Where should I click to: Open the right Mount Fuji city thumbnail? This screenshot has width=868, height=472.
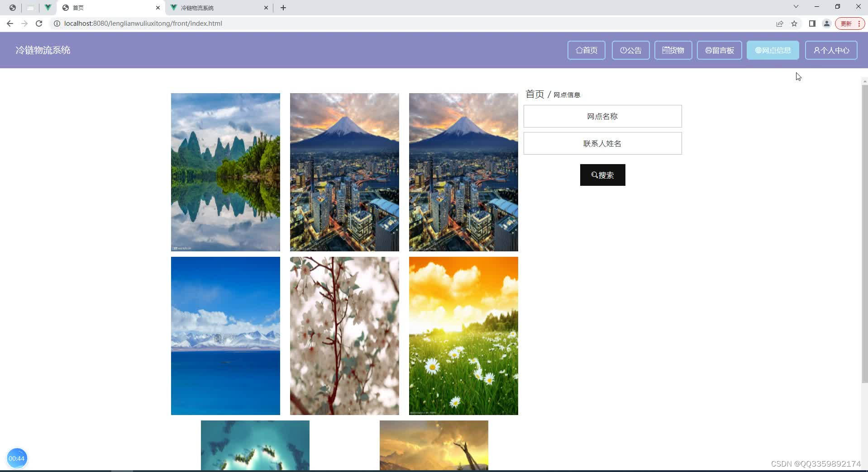(x=463, y=172)
